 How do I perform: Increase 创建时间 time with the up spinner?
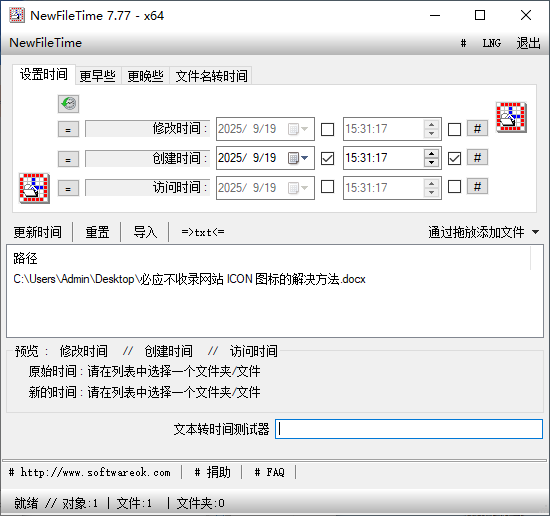[x=431, y=154]
